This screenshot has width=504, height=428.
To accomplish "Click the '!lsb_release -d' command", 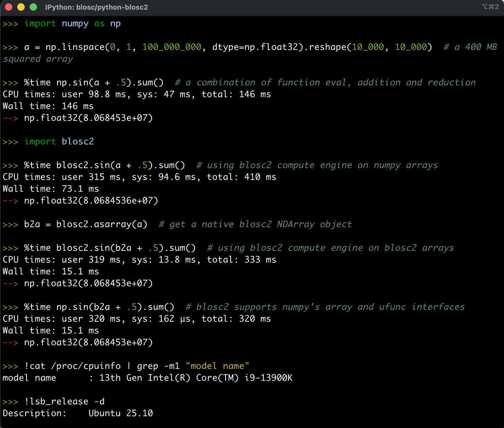I will 64,401.
